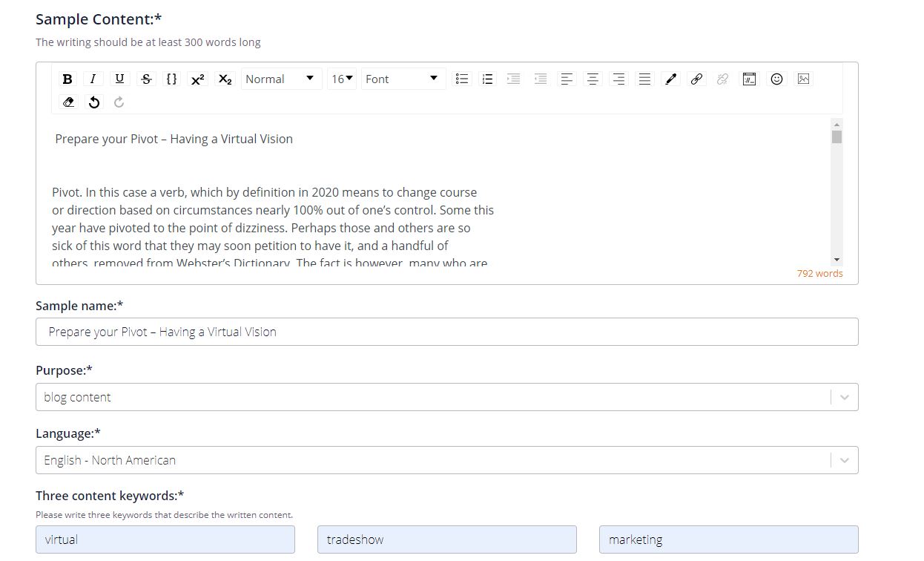The width and height of the screenshot is (924, 561).
Task: Open the Purpose dropdown showing blog content
Action: point(446,397)
